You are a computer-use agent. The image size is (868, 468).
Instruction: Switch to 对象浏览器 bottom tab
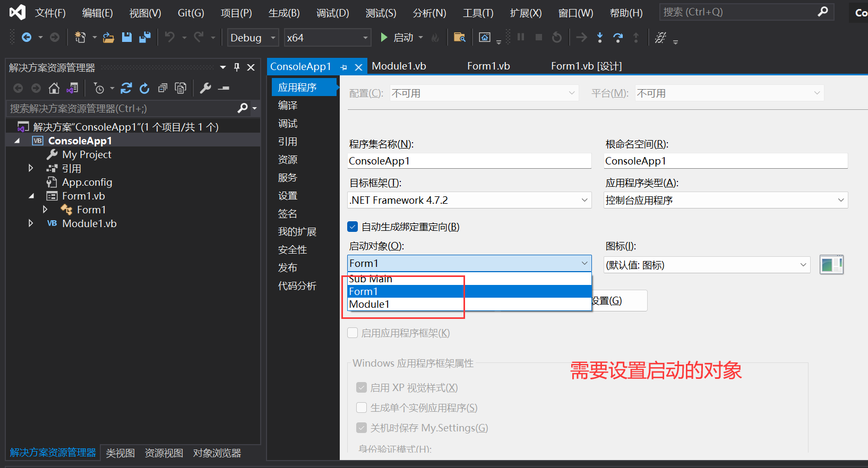point(217,453)
